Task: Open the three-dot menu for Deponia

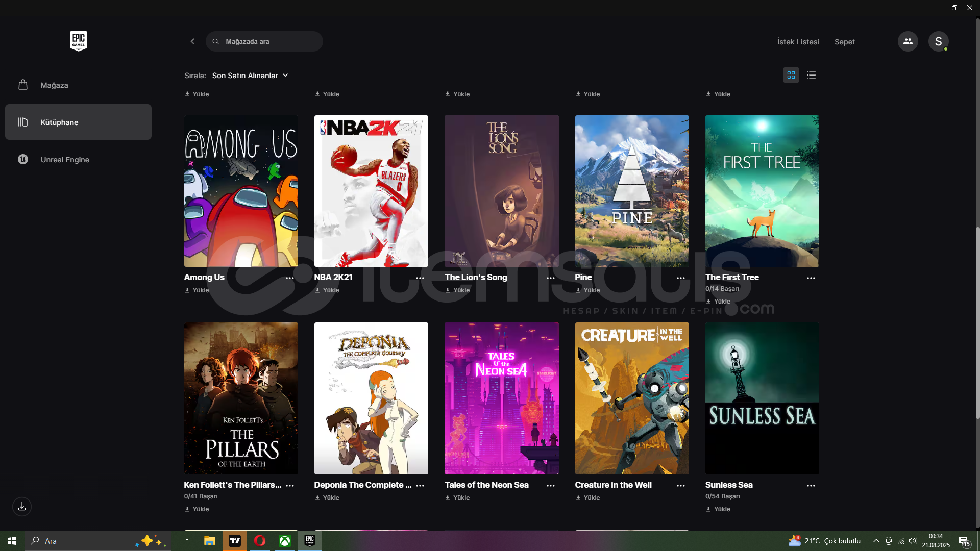Action: 420,486
